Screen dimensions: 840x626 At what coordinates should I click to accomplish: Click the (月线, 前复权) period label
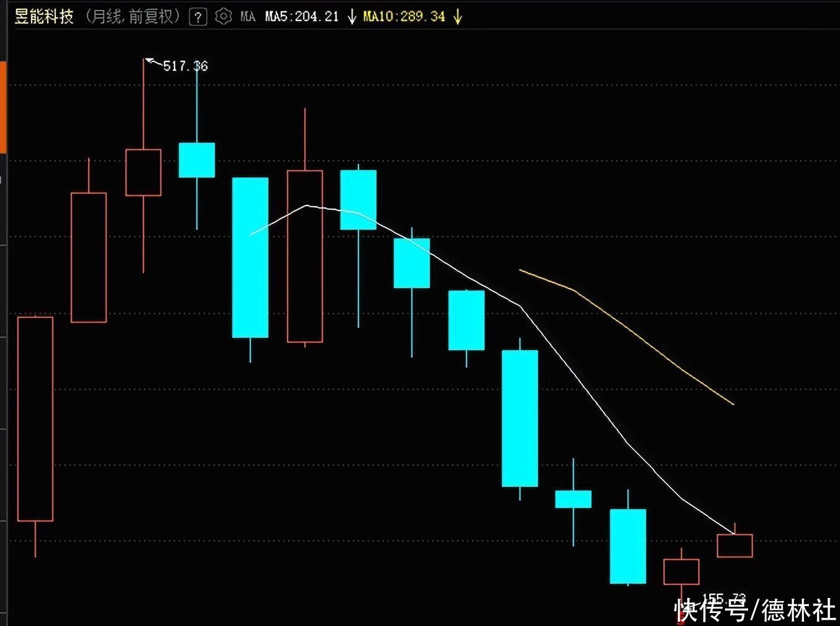(x=132, y=17)
